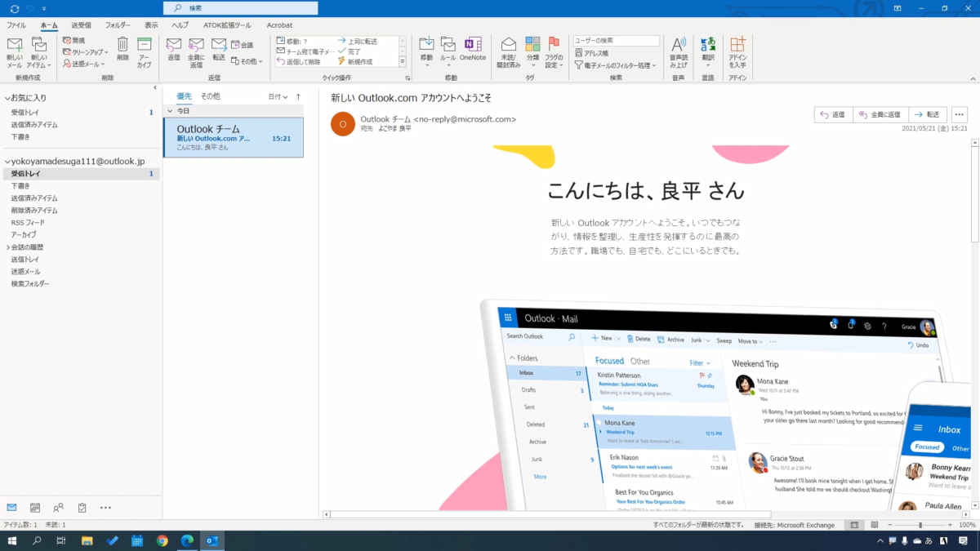
Task: Open the ヘルプ tab
Action: coord(180,25)
